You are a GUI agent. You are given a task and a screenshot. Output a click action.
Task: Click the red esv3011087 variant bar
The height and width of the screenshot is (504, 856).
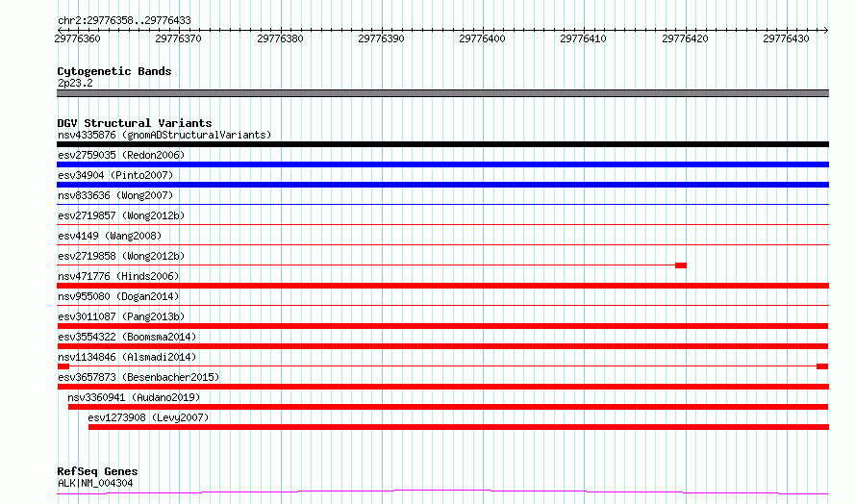tap(442, 326)
